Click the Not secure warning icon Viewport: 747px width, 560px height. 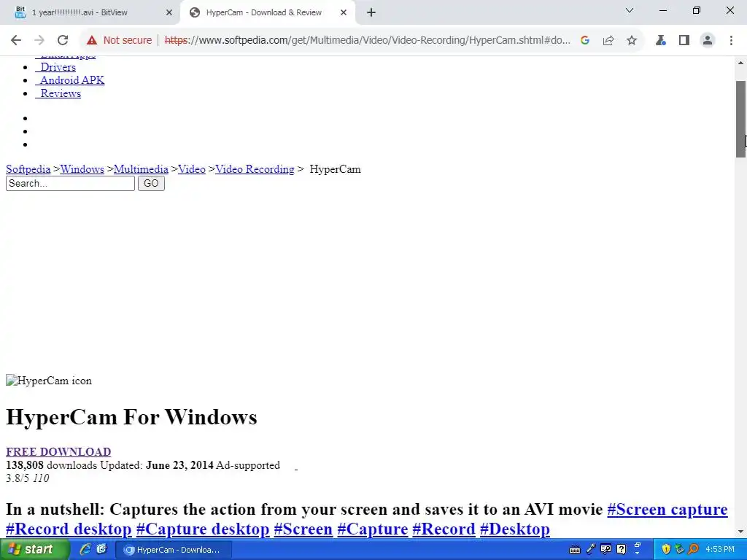click(92, 40)
